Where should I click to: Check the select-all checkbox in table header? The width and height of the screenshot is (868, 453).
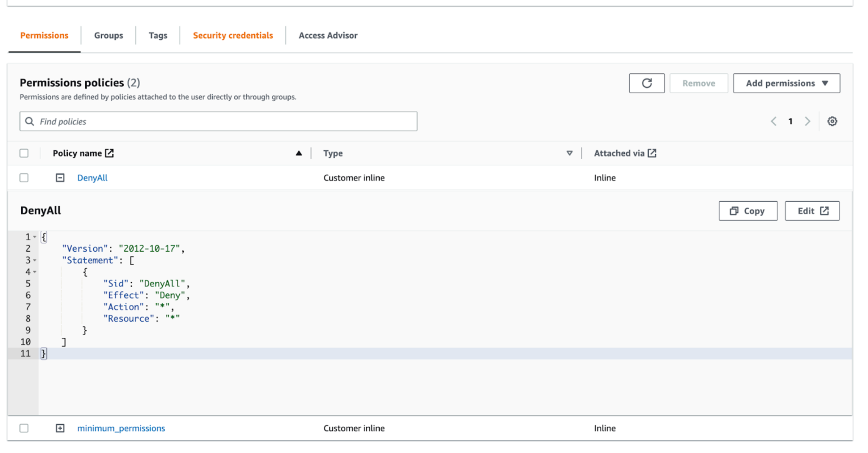click(24, 153)
